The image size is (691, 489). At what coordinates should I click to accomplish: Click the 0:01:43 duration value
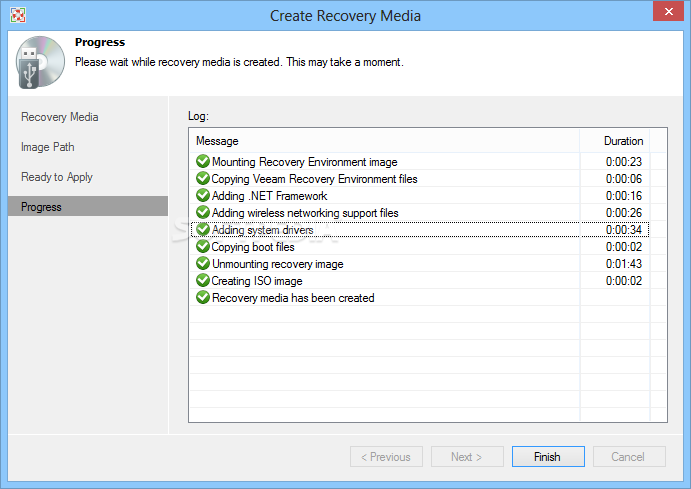[624, 264]
